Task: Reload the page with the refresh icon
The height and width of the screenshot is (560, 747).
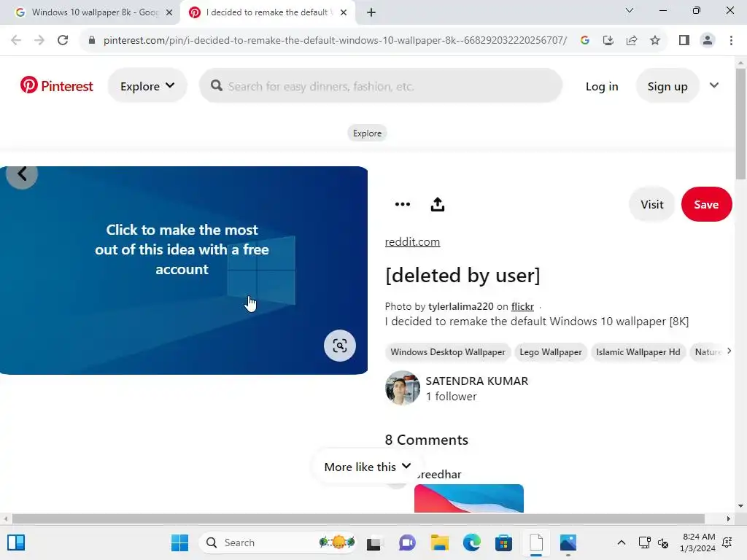Action: click(x=63, y=41)
